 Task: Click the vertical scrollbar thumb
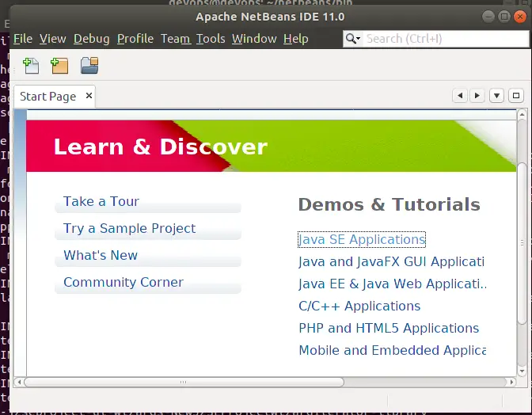pos(522,243)
